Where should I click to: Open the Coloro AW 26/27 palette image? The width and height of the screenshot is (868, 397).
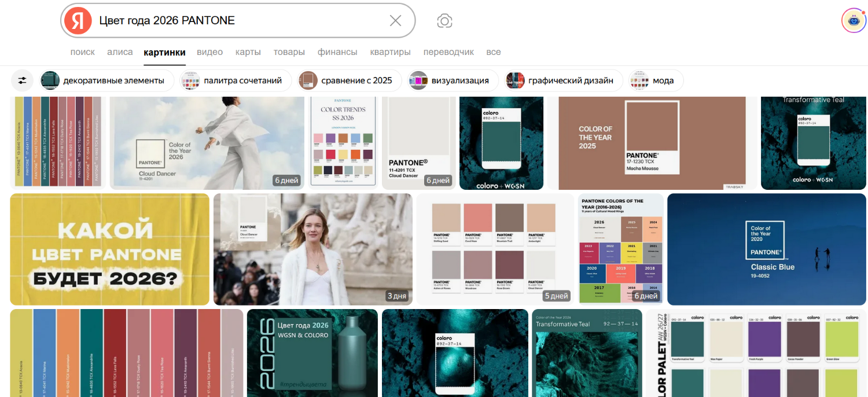[756, 353]
